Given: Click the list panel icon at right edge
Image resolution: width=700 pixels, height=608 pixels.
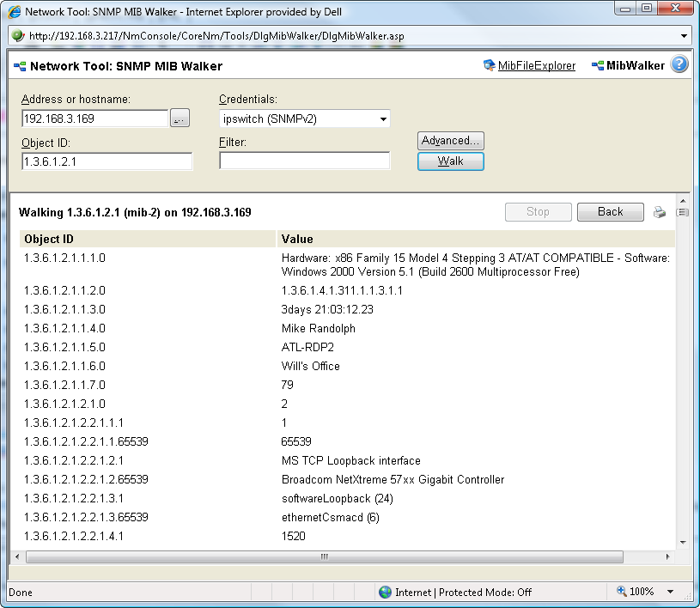Looking at the screenshot, I should (684, 212).
